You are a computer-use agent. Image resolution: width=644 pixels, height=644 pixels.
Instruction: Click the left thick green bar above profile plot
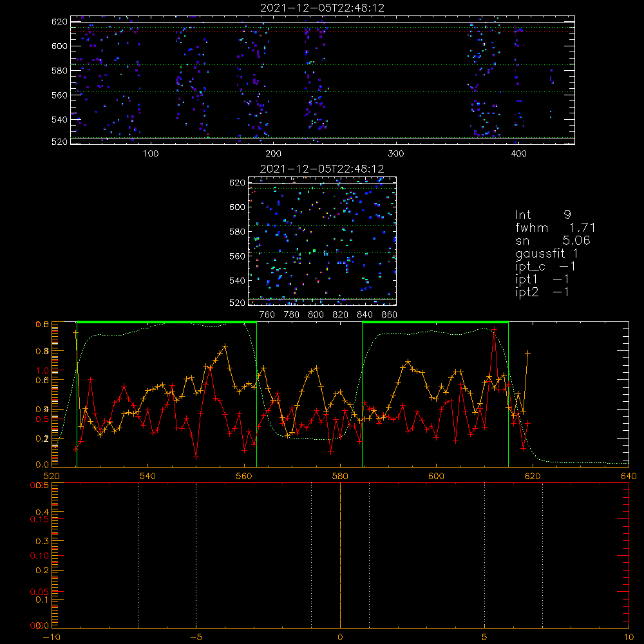167,322
